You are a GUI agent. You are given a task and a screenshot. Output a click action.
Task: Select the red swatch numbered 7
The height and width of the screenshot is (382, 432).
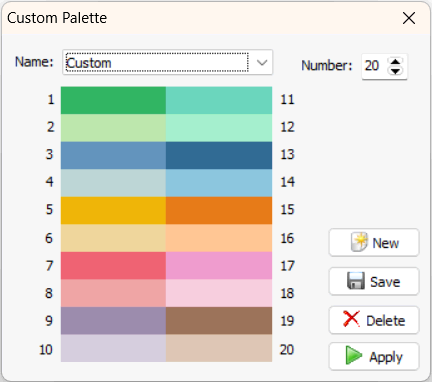pos(113,265)
